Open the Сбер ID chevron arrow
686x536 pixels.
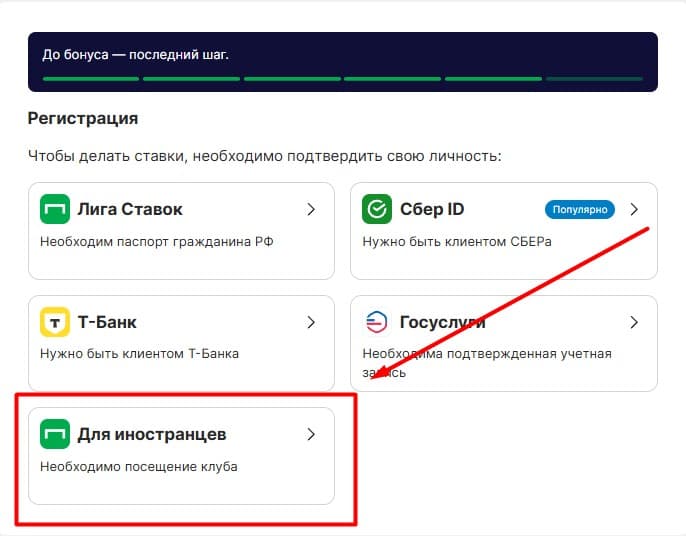tap(634, 210)
